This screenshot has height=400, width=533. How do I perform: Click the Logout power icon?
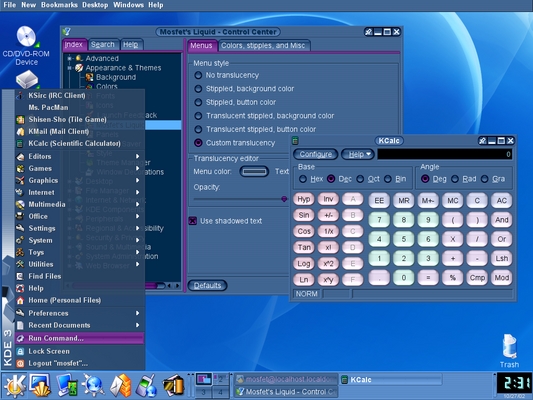[x=20, y=364]
